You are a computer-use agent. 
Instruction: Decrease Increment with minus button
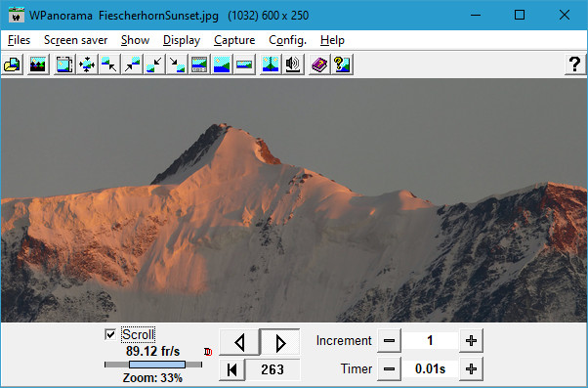point(390,341)
